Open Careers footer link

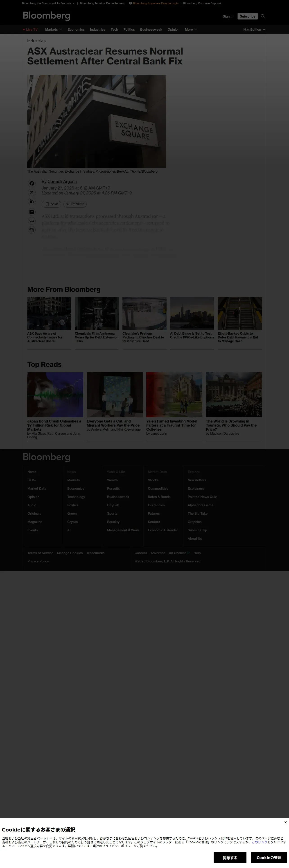pyautogui.click(x=141, y=553)
